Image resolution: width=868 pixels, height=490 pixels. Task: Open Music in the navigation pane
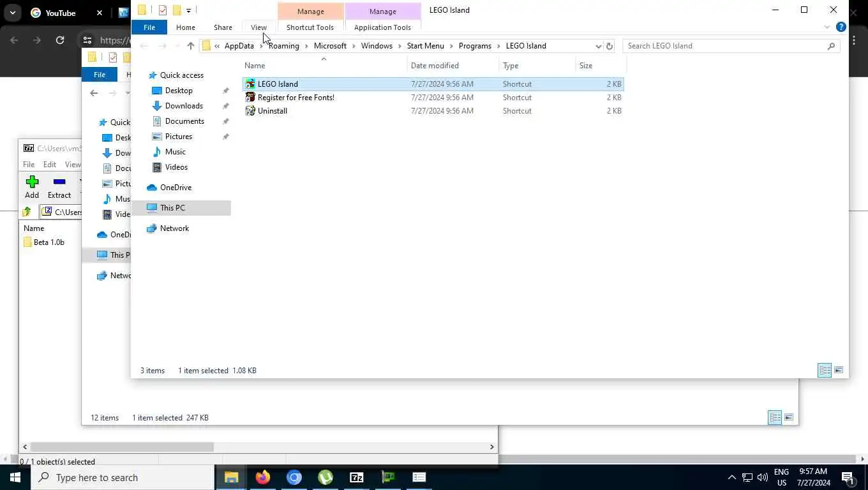coord(176,152)
